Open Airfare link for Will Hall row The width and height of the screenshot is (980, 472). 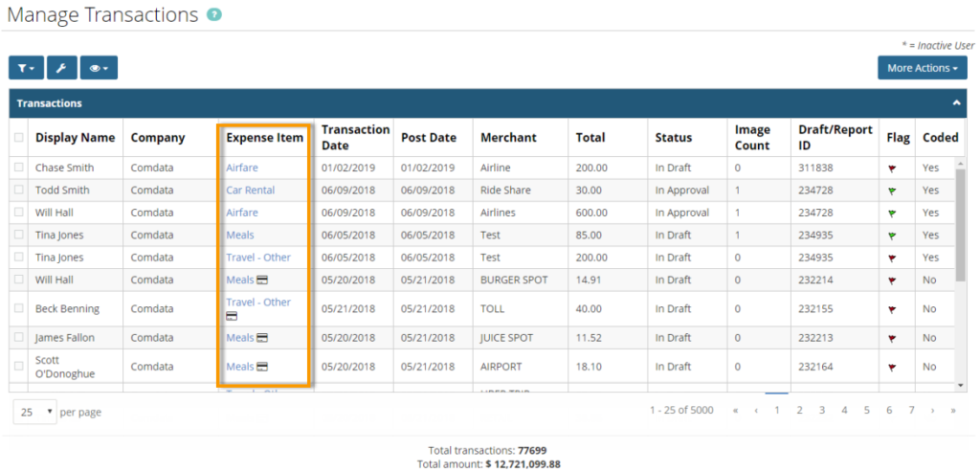pyautogui.click(x=242, y=213)
